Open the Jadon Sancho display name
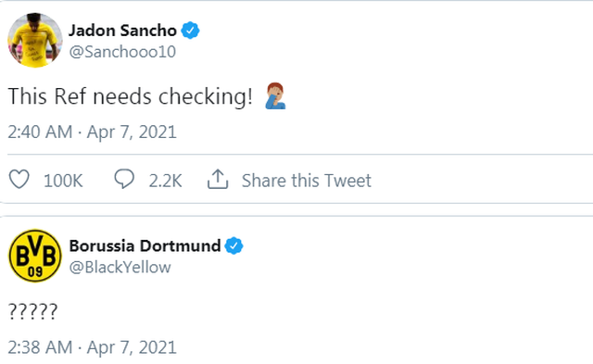593x364 pixels. (122, 31)
